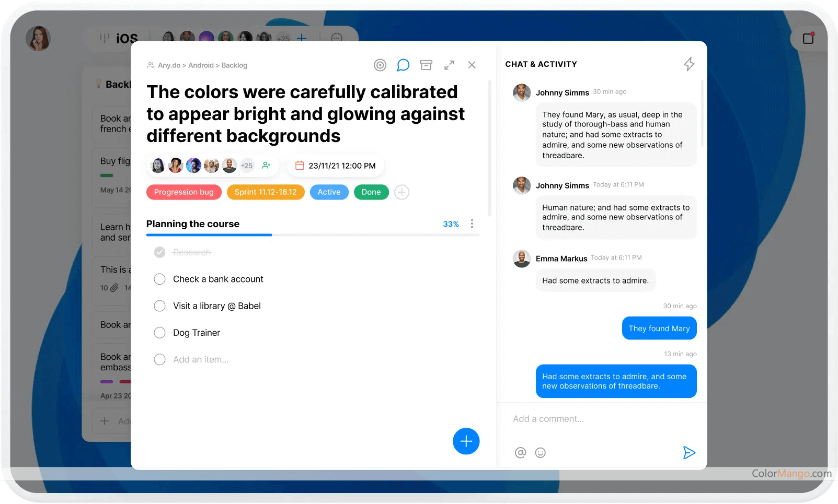
Task: Click the Chat & Activity heading
Action: pyautogui.click(x=541, y=64)
